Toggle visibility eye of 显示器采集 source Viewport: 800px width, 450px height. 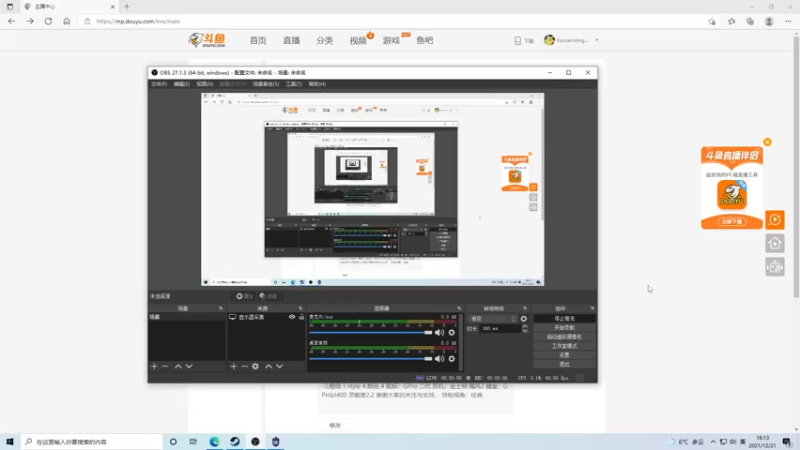click(x=292, y=317)
